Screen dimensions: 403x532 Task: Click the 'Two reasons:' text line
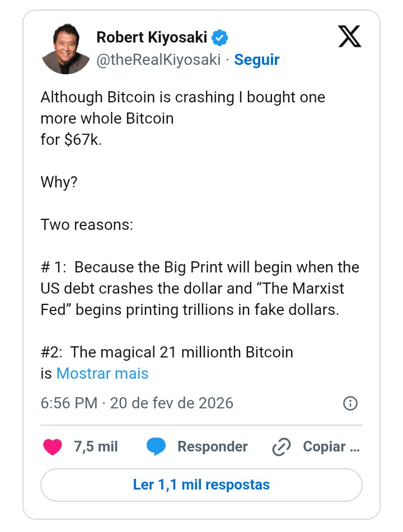(87, 225)
